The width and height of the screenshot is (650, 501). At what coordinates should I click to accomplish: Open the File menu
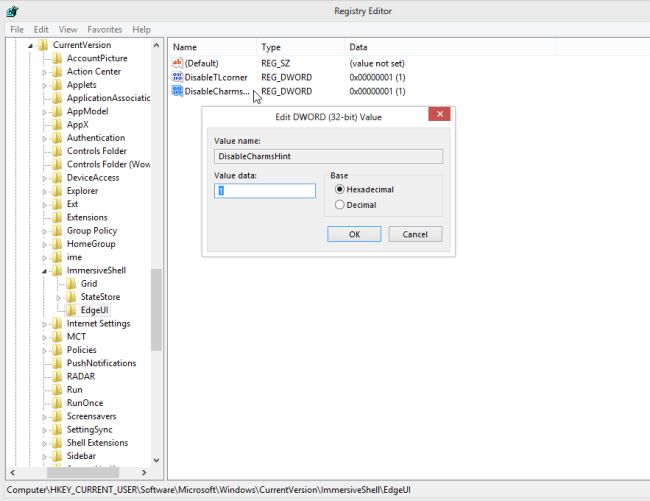pyautogui.click(x=17, y=29)
